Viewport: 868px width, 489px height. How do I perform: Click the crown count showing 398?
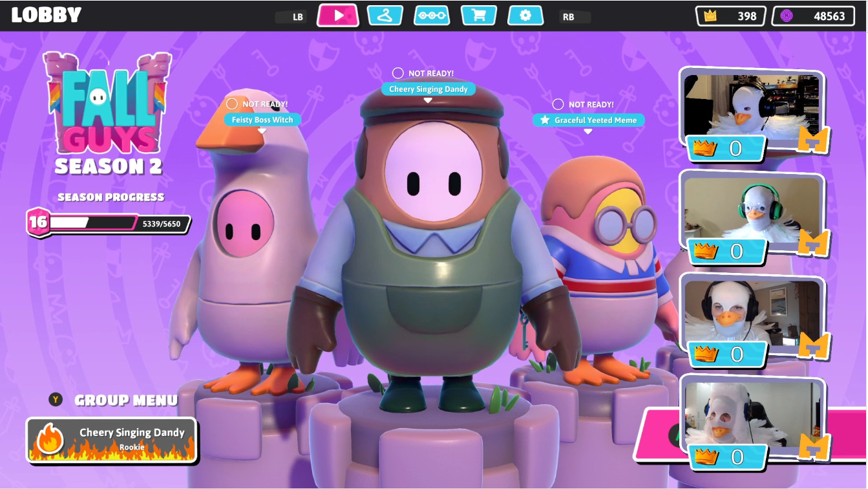coord(731,16)
